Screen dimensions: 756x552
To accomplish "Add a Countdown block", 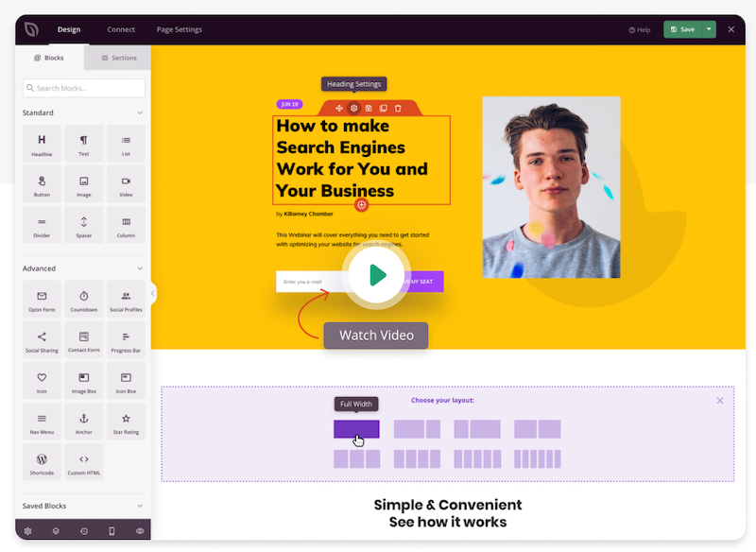I will tap(84, 299).
